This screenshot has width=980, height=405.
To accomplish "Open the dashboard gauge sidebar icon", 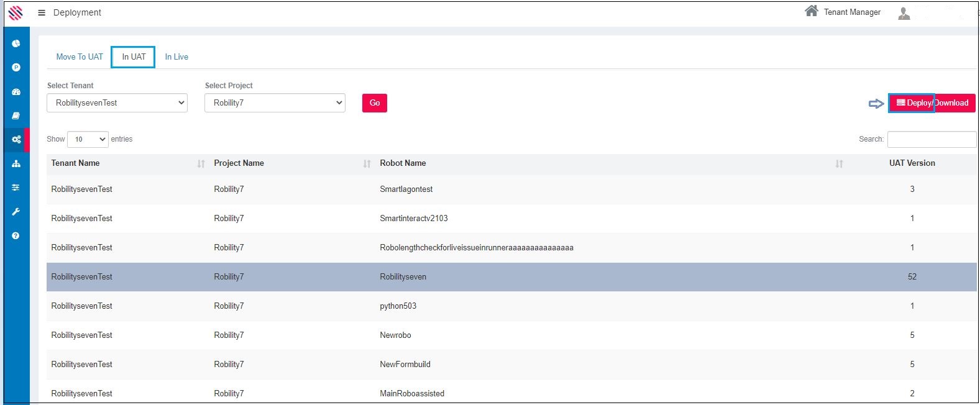I will coord(16,92).
